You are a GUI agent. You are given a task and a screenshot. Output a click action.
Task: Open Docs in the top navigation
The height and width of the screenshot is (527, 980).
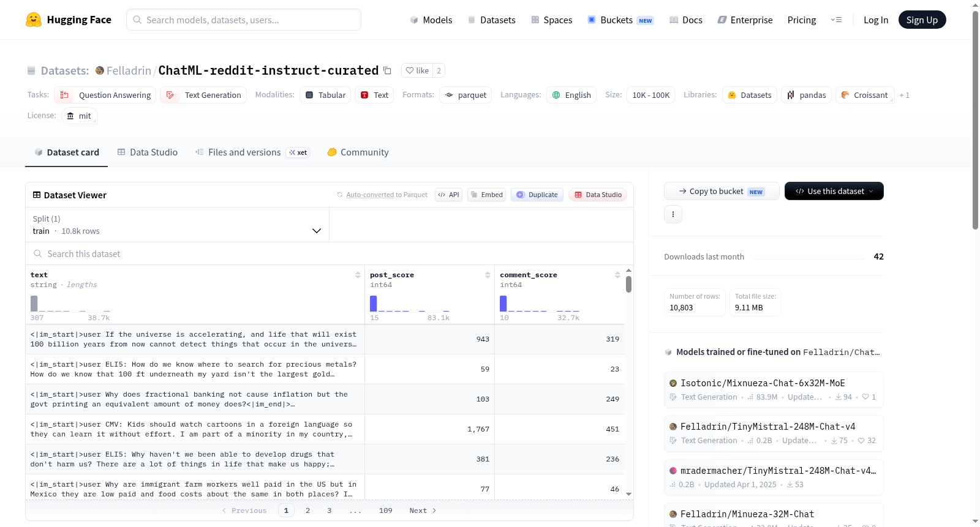pyautogui.click(x=686, y=20)
